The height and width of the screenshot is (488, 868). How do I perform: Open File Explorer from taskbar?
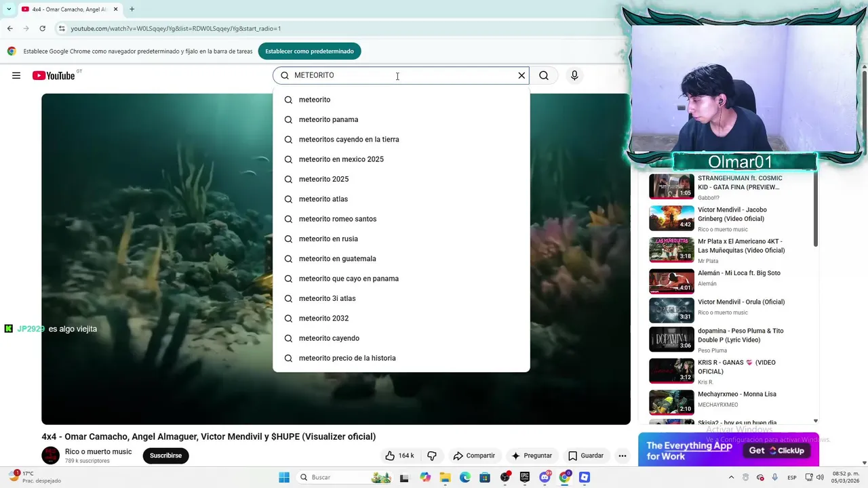click(x=446, y=477)
